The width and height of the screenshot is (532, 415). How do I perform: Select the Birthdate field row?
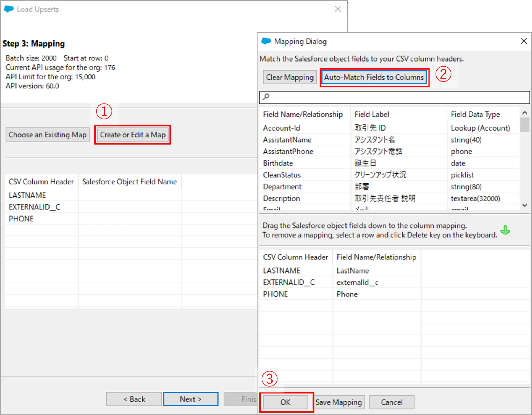point(389,163)
